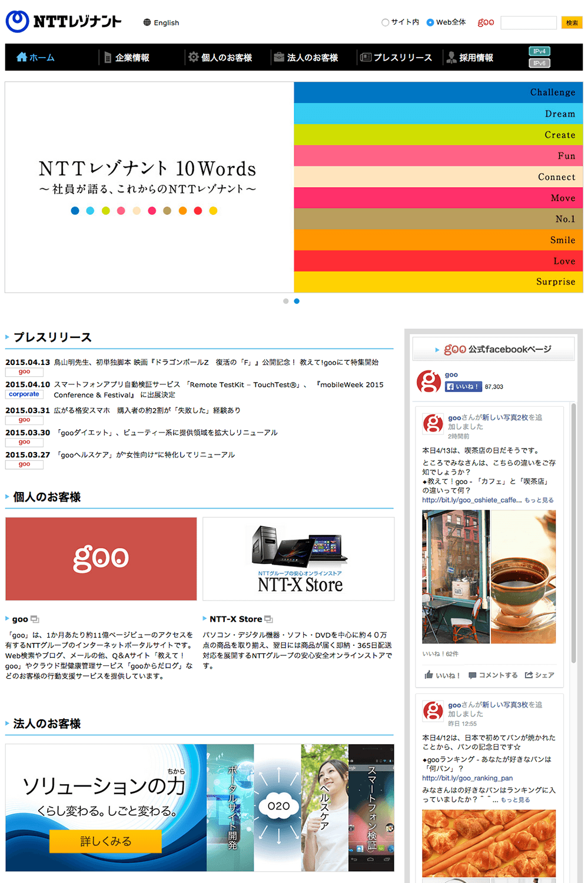Open the bit.ly/goo_oshiete_caffe link

[x=471, y=500]
